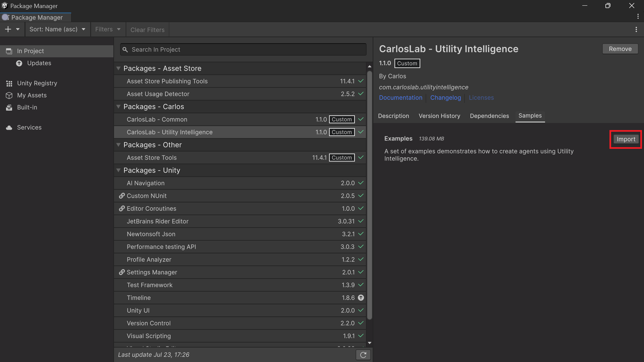Image resolution: width=644 pixels, height=362 pixels.
Task: Click installed checkmark for CarlosLab - Common
Action: coord(361,119)
